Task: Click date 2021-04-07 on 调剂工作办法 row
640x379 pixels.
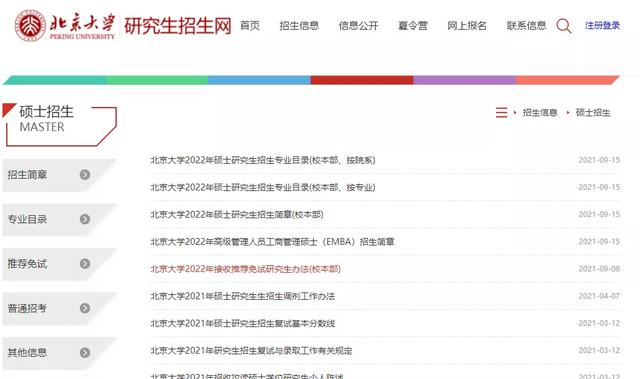Action: click(599, 296)
